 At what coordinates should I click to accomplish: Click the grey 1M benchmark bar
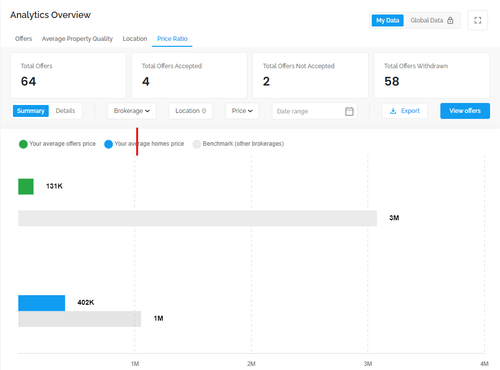coord(80,319)
